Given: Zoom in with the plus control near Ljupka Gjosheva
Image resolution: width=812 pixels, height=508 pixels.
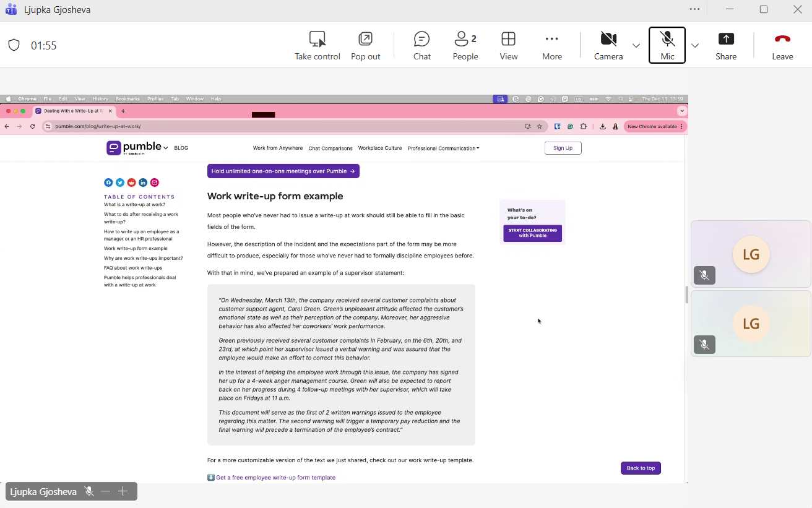Looking at the screenshot, I should click(123, 491).
